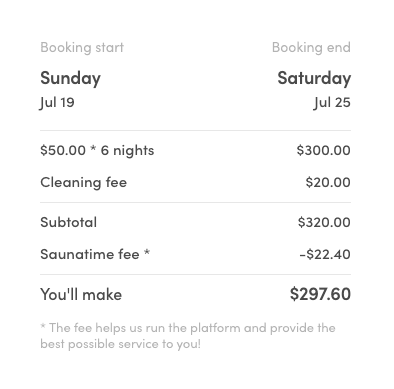This screenshot has height=389, width=394.
Task: Click the fee explanation footnote text
Action: 188,336
